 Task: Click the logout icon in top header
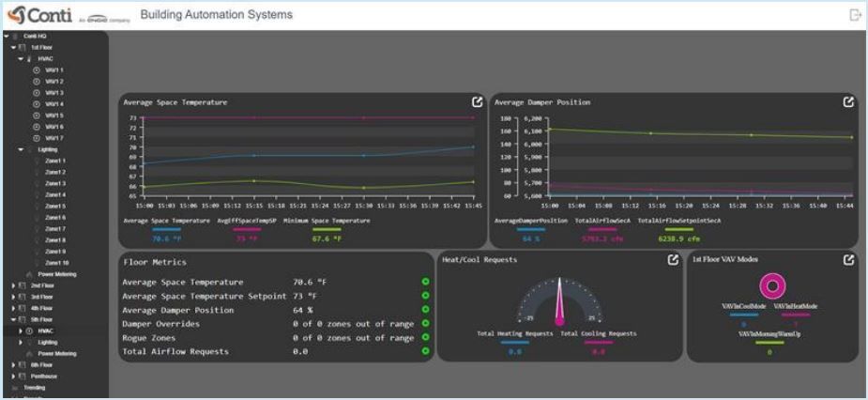click(x=855, y=15)
